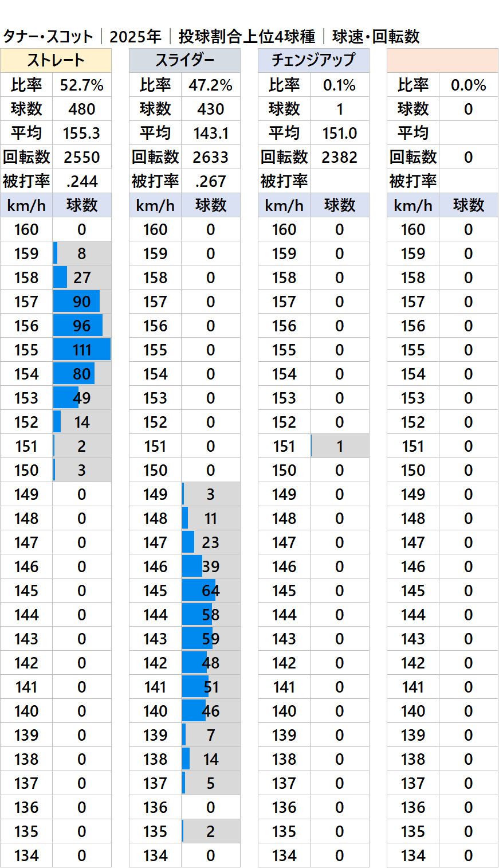The image size is (499, 868).
Task: Click the straight average speed 155.3 cell
Action: point(82,134)
